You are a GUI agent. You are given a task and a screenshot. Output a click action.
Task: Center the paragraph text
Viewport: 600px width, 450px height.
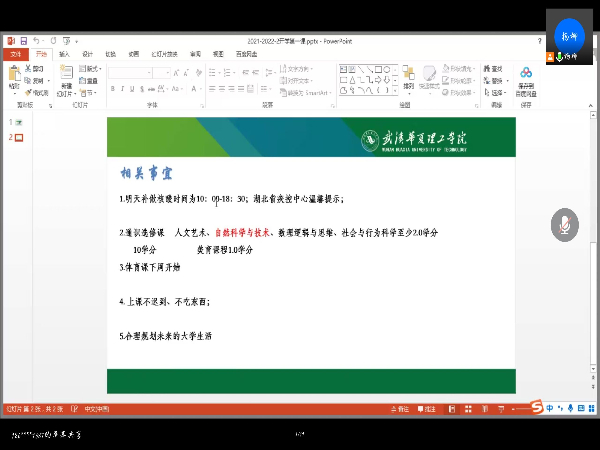tap(222, 89)
